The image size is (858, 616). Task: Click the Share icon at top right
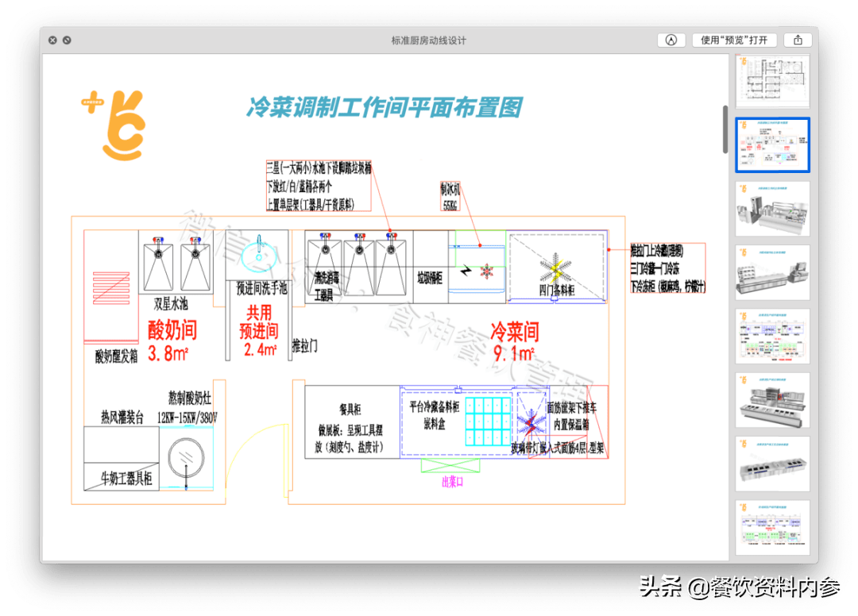click(x=798, y=40)
